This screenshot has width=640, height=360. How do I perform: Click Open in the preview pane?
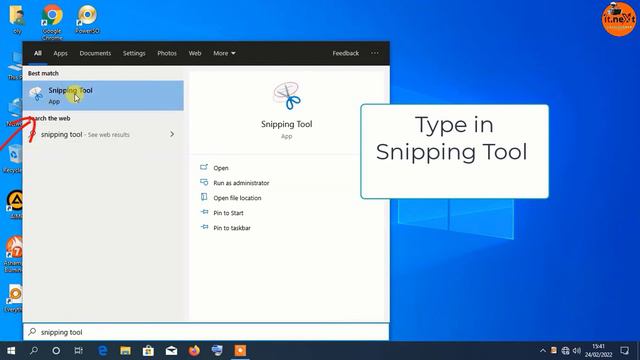click(x=221, y=168)
